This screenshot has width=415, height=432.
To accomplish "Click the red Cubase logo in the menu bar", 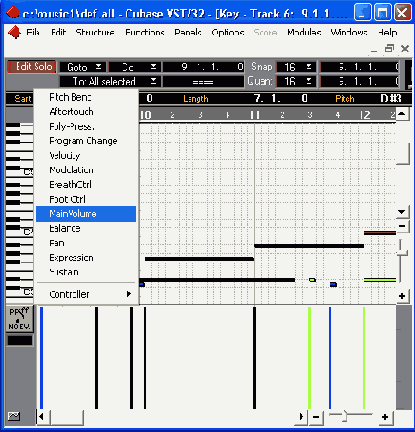I will 14,32.
